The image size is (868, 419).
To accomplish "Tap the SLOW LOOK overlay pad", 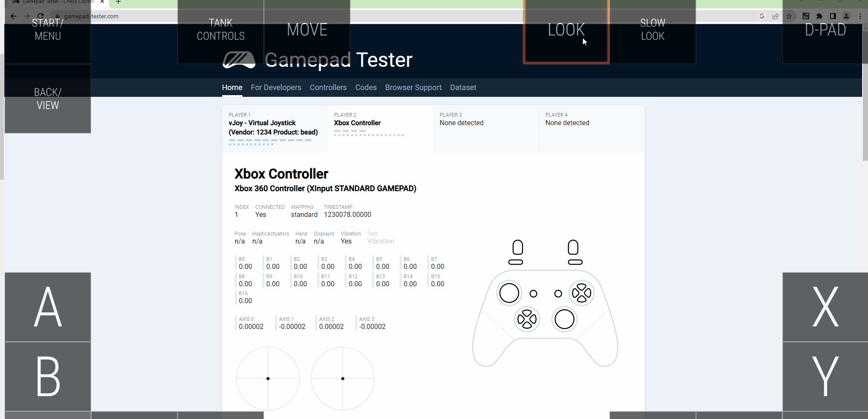I will pyautogui.click(x=653, y=32).
